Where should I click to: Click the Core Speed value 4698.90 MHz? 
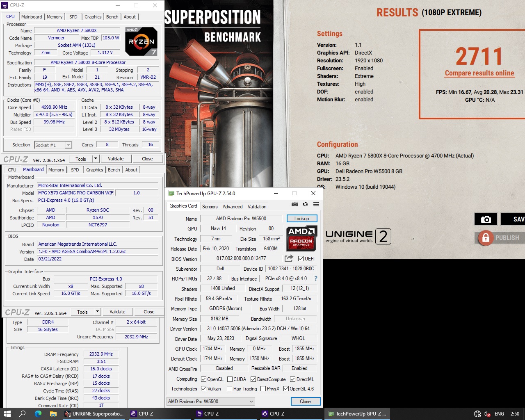(54, 107)
